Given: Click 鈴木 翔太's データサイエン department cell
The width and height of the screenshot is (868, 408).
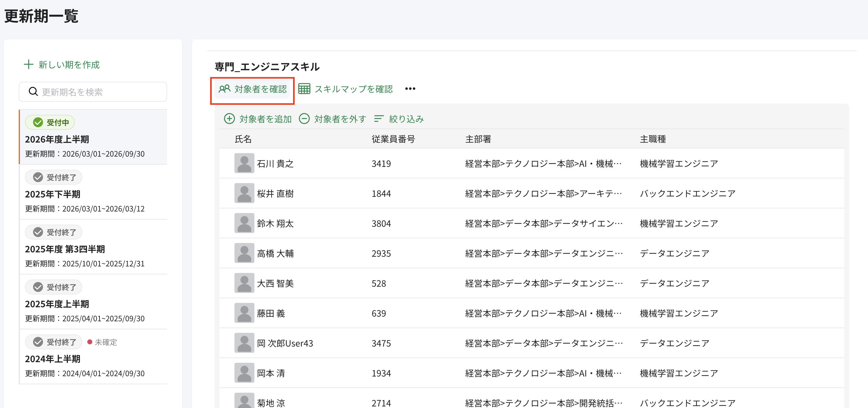Looking at the screenshot, I should coord(544,224).
